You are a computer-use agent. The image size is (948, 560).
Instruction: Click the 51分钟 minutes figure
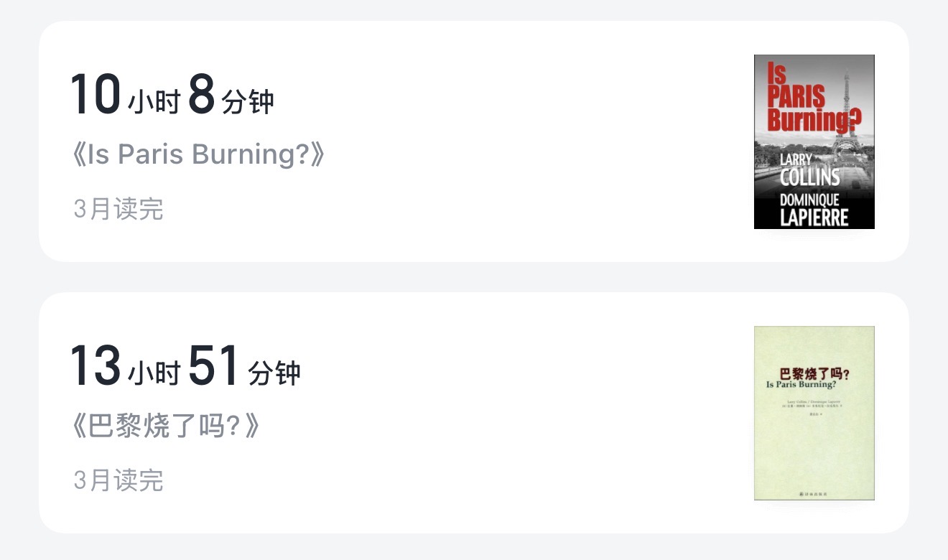click(x=244, y=367)
